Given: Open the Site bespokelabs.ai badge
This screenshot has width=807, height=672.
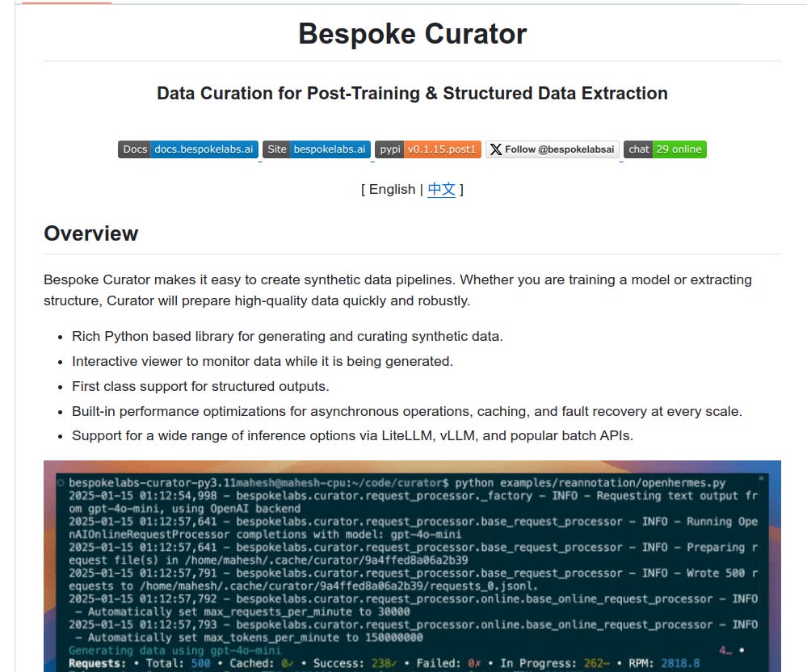Looking at the screenshot, I should (317, 149).
